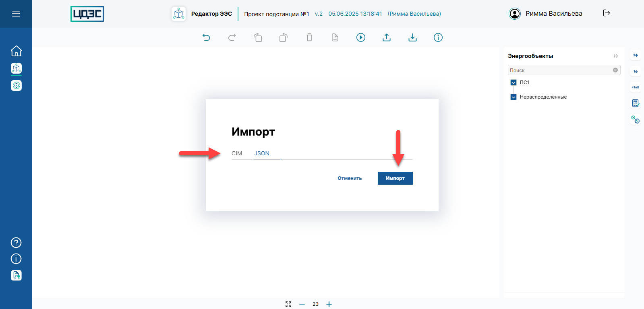Open the home page from the sidebar
This screenshot has height=309, width=644.
(x=16, y=51)
